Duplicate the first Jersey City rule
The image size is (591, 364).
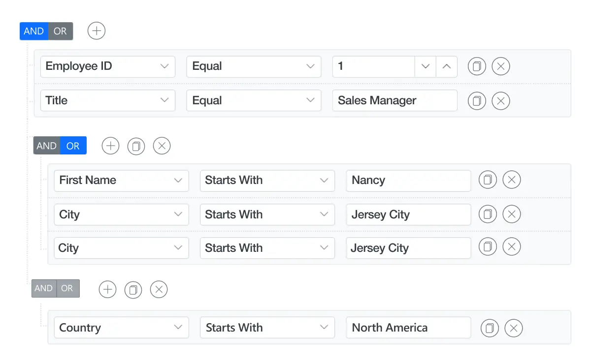click(x=488, y=214)
